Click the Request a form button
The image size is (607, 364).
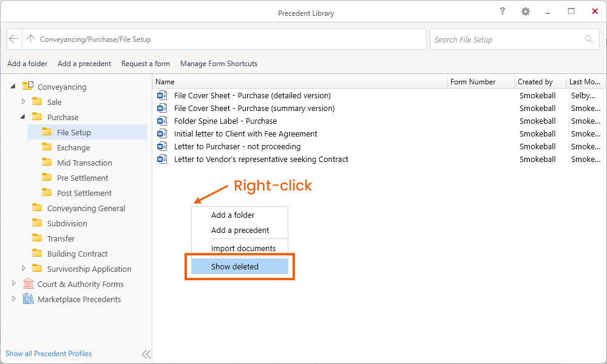click(146, 64)
